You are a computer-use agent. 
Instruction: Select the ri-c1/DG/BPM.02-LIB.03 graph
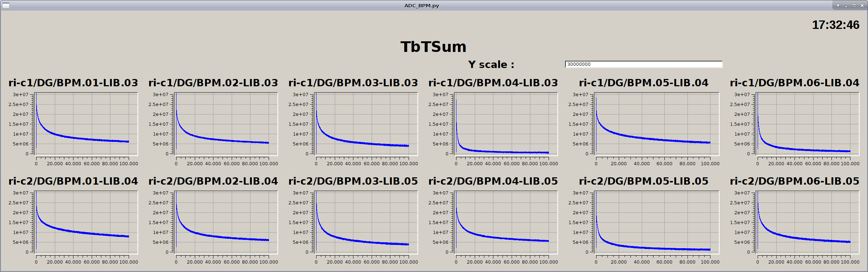point(226,124)
